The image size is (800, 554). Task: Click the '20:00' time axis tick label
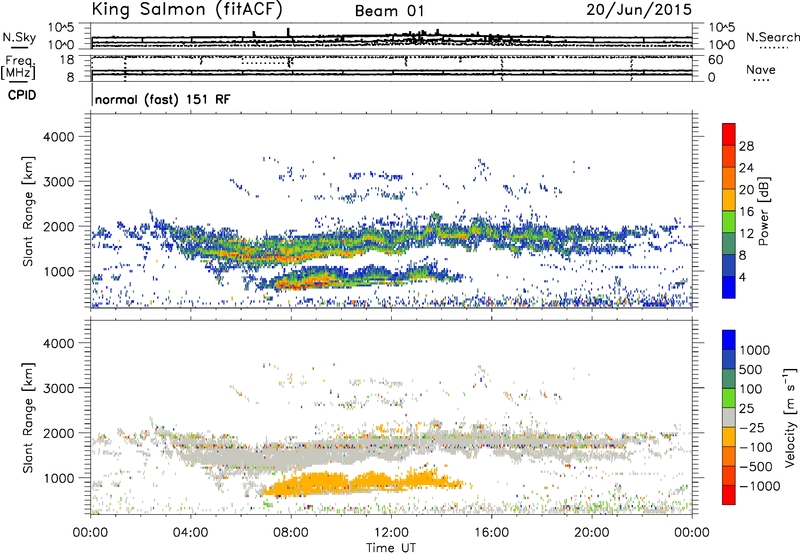coord(592,533)
